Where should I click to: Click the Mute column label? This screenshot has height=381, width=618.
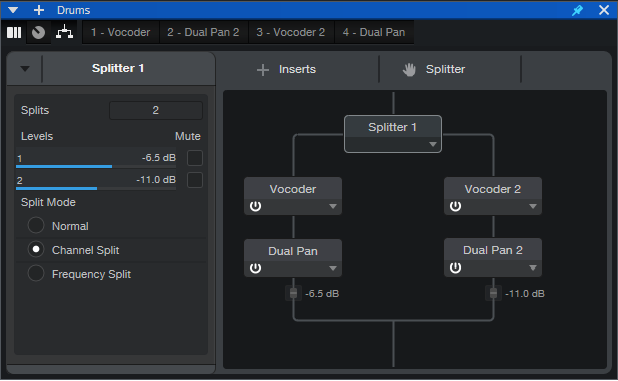coord(188,136)
